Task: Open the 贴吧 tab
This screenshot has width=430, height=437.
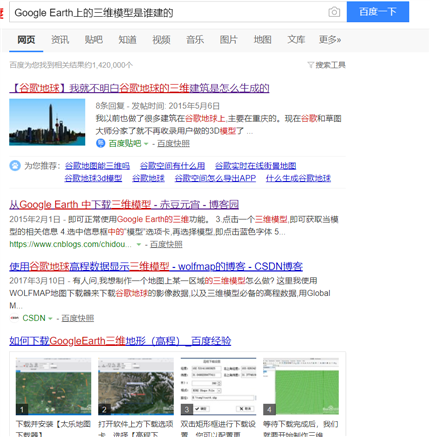Action: pyautogui.click(x=94, y=40)
